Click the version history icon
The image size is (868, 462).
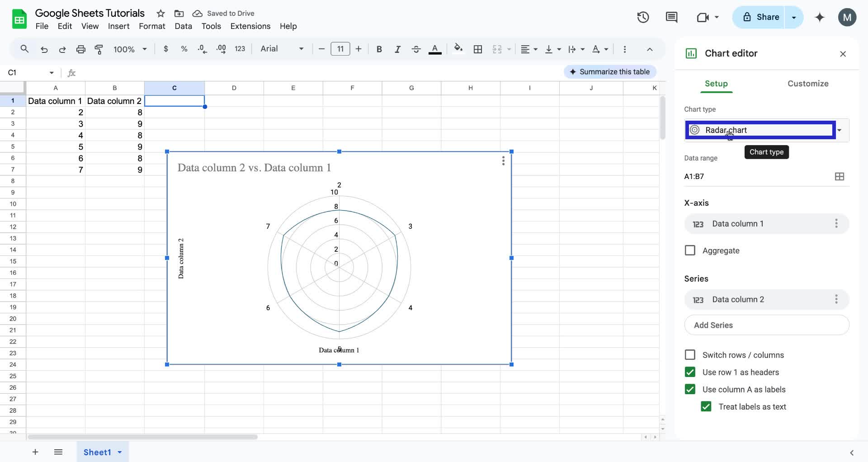(x=642, y=17)
